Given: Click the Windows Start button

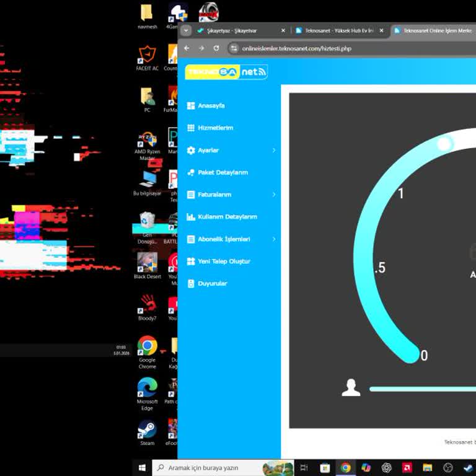Looking at the screenshot, I should tap(142, 468).
